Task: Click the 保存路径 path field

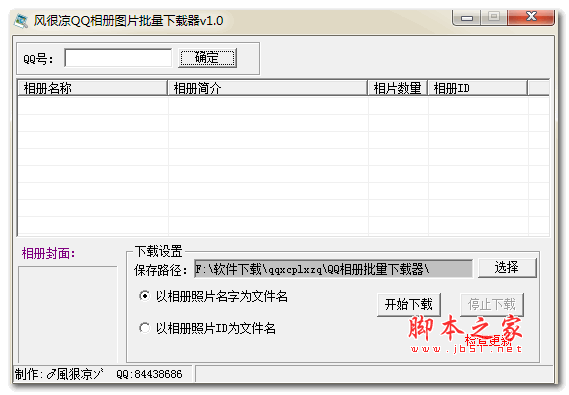Action: pyautogui.click(x=333, y=269)
